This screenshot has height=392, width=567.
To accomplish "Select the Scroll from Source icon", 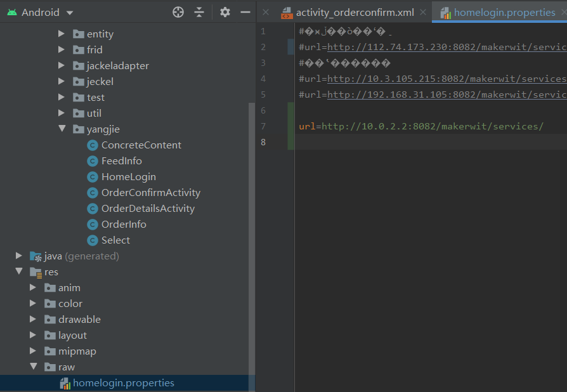I will 178,11.
